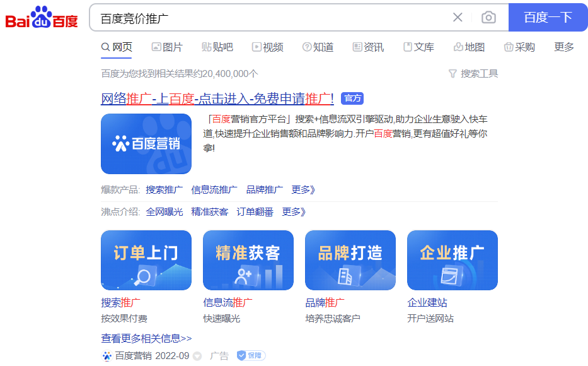This screenshot has height=366, width=588.
Task: Open the 查看更多相关信息 link
Action: point(144,338)
